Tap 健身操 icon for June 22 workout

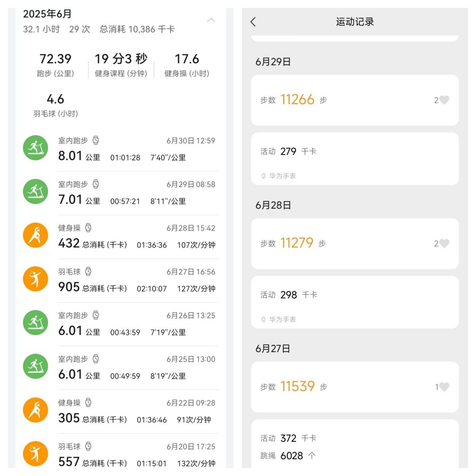pyautogui.click(x=36, y=410)
